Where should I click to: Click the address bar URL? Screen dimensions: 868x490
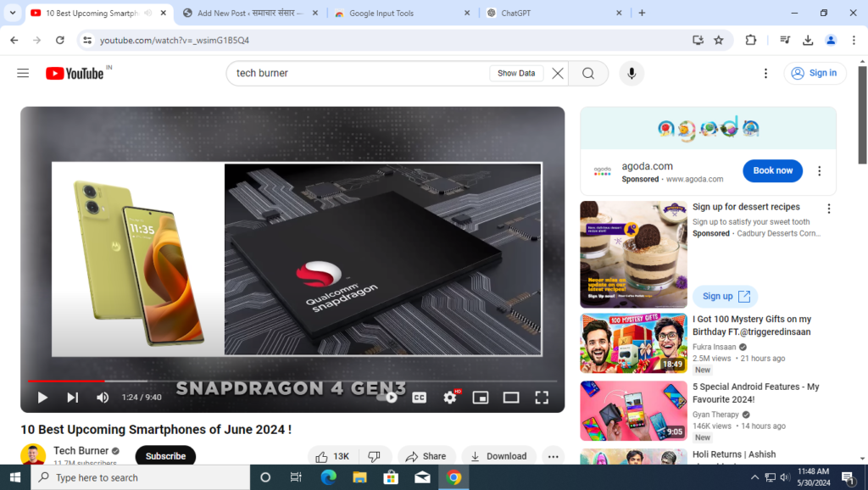point(175,41)
